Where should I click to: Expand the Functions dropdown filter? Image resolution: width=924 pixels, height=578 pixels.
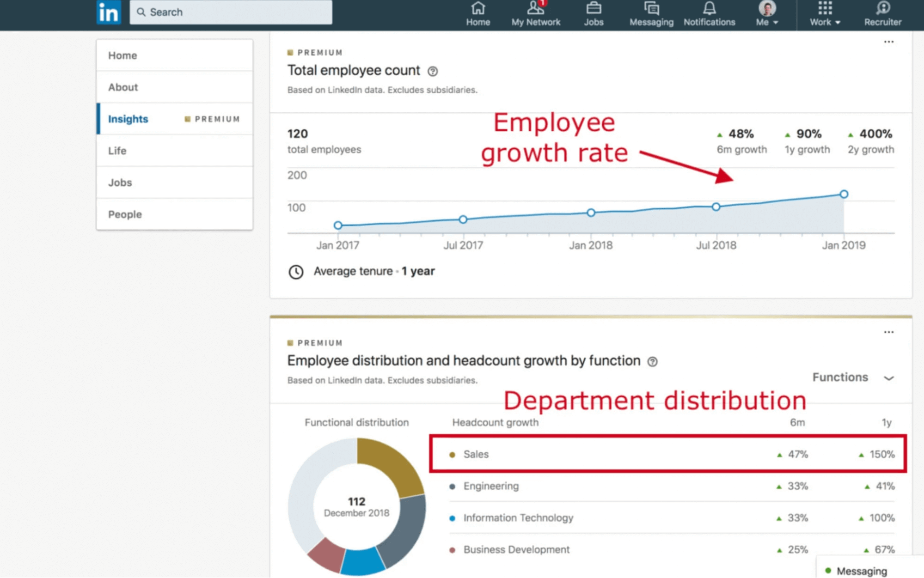853,377
